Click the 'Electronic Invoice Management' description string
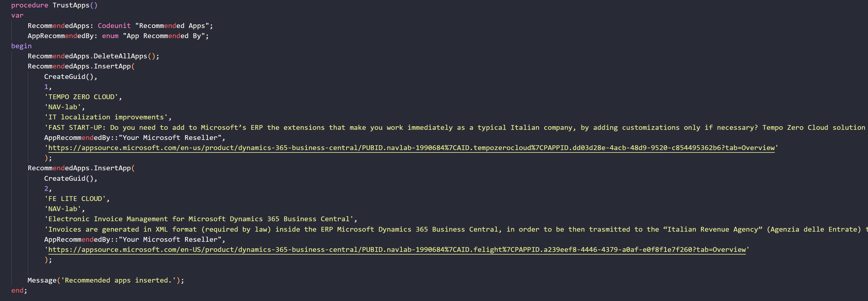 pyautogui.click(x=199, y=219)
